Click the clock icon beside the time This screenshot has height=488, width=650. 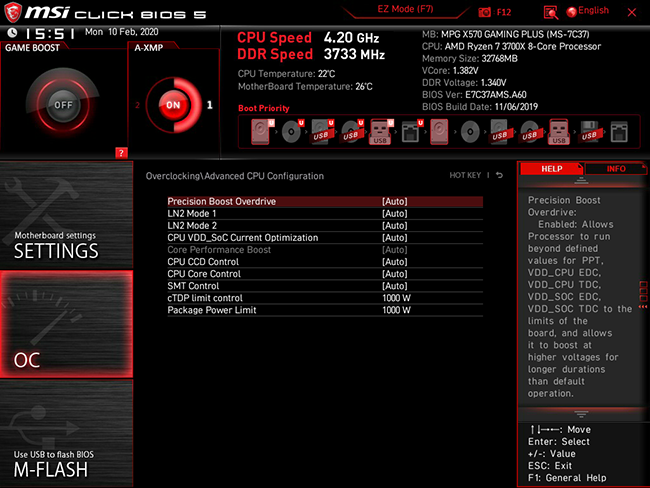coord(12,33)
